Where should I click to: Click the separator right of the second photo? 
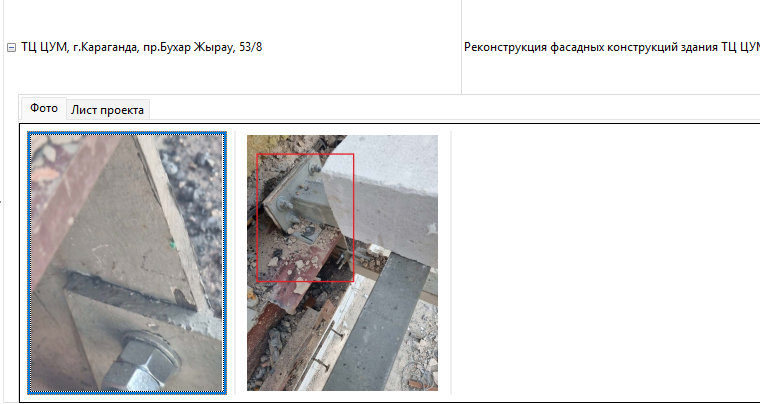pyautogui.click(x=451, y=263)
